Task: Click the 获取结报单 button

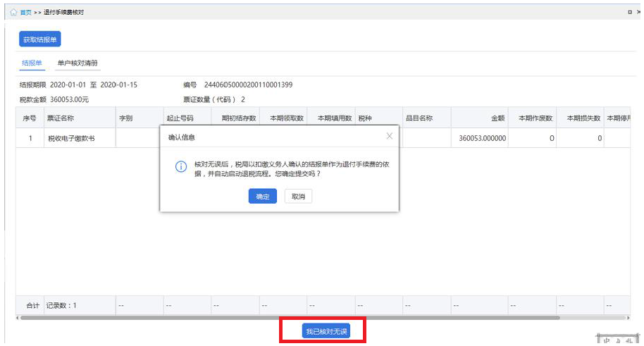Action: coord(40,39)
